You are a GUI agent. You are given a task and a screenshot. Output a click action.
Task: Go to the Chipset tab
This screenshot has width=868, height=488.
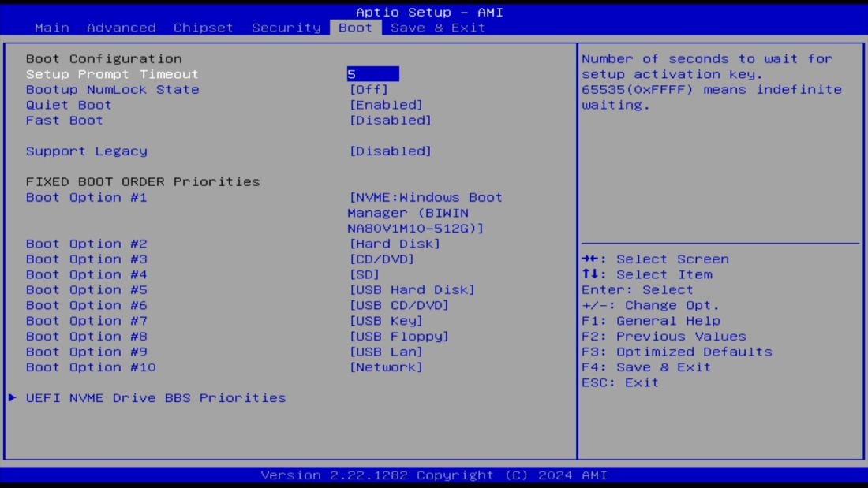point(203,28)
